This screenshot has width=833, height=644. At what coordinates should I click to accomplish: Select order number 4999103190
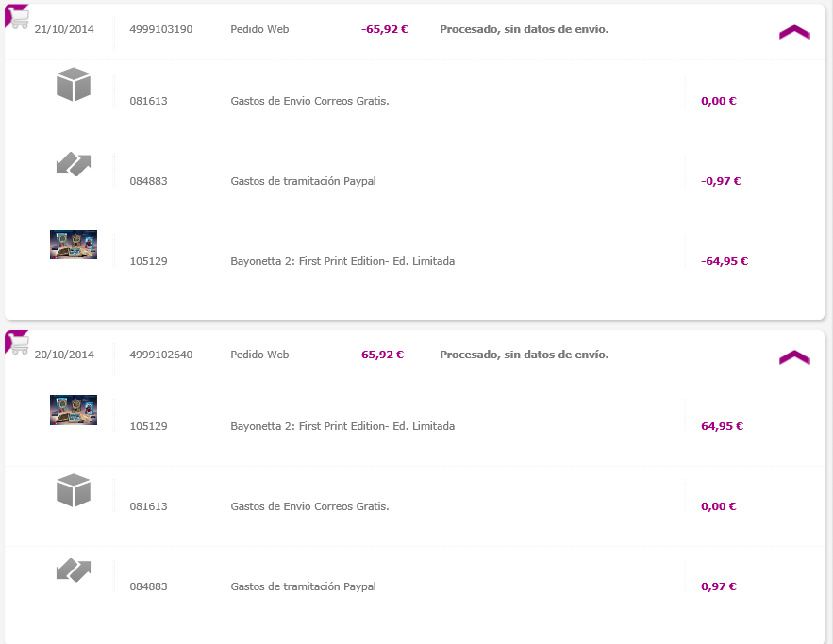tap(161, 29)
